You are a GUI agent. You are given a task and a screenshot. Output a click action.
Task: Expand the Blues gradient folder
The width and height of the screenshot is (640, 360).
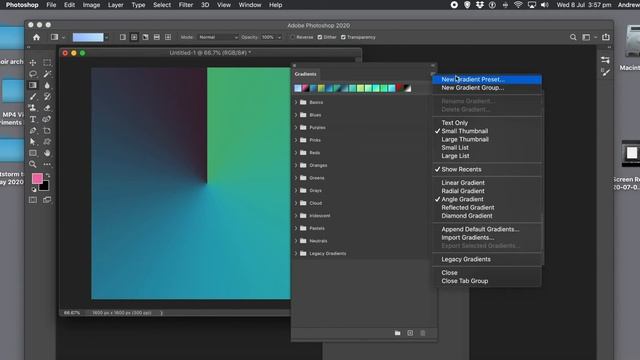click(296, 115)
